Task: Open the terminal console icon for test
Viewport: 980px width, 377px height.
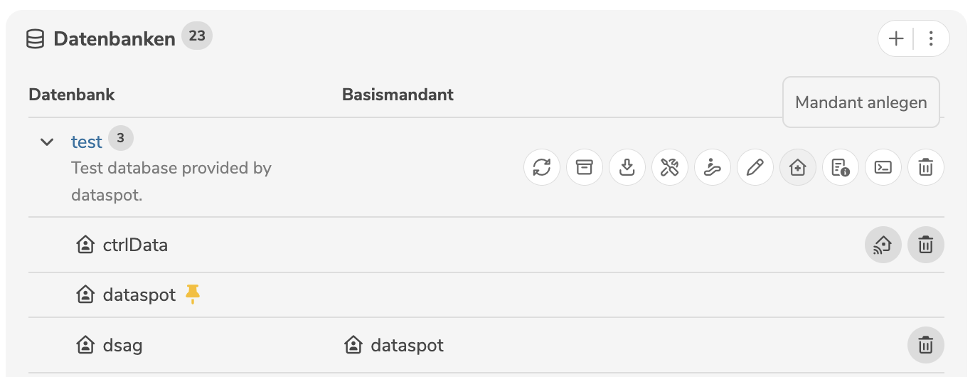Action: (883, 168)
